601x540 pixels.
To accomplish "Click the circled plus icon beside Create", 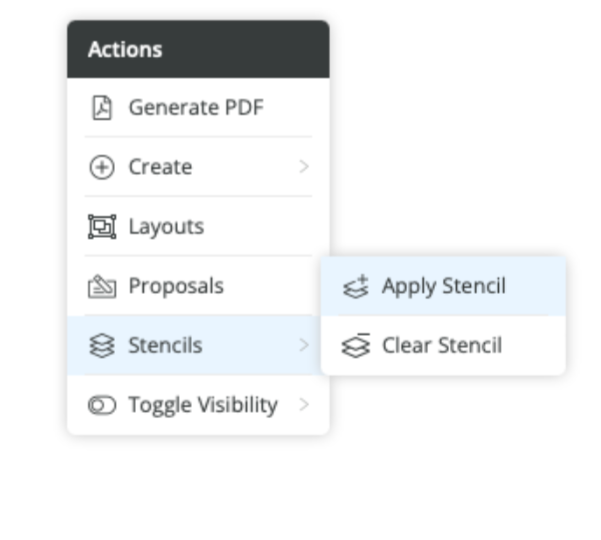I will pyautogui.click(x=101, y=167).
